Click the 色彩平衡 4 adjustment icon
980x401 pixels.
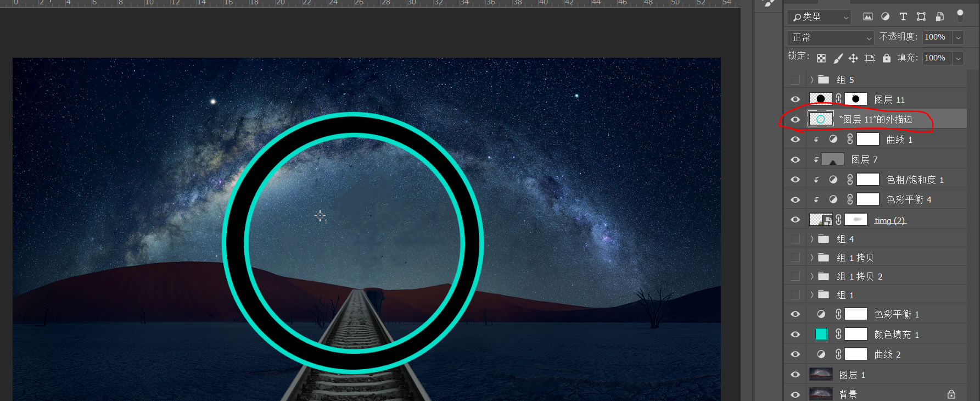click(833, 199)
